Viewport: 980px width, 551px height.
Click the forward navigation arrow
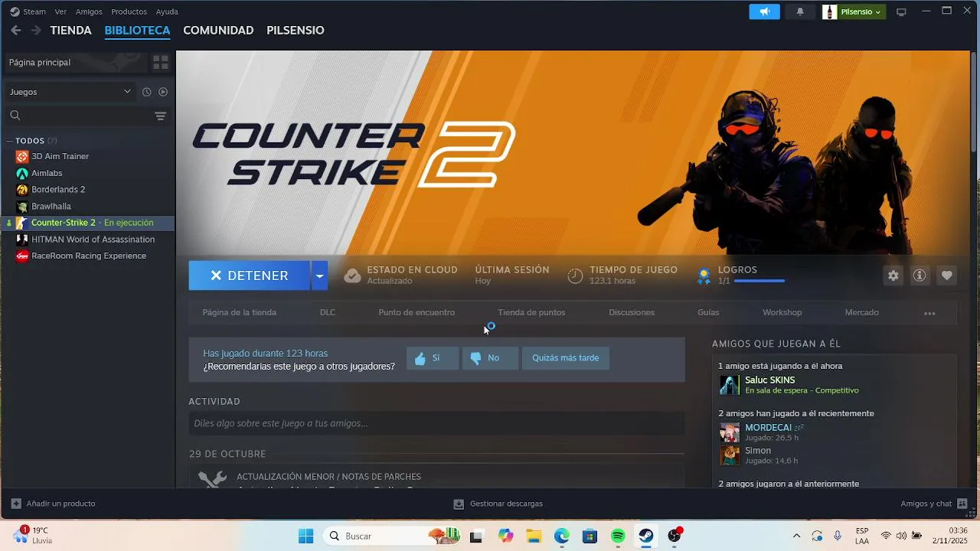[35, 31]
